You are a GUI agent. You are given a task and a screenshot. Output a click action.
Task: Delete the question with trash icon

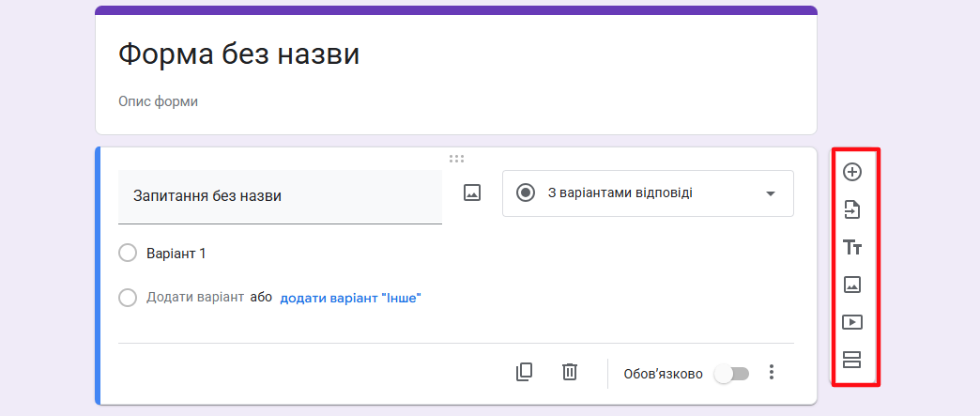569,372
